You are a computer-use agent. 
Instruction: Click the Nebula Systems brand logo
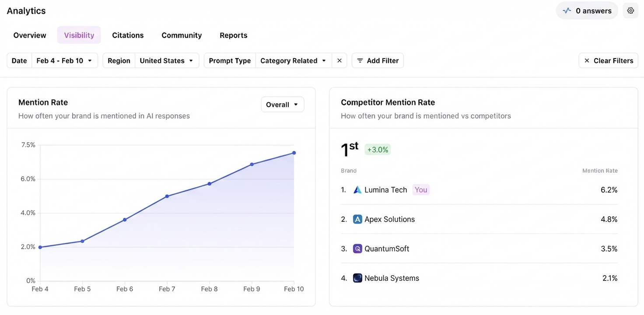tap(357, 278)
